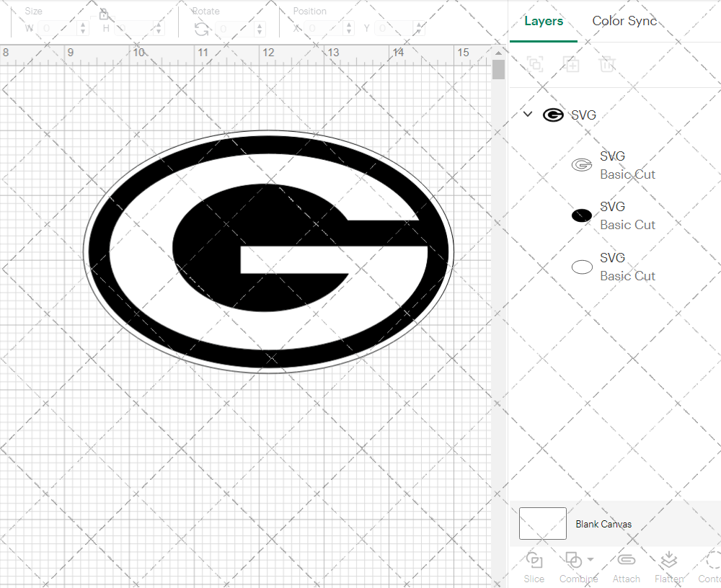This screenshot has height=588, width=721.
Task: Select the G outline SVG layer thumbnail
Action: point(582,164)
